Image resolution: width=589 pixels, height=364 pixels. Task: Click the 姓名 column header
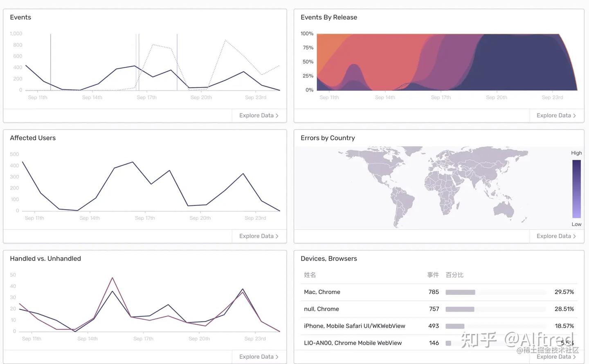point(310,275)
